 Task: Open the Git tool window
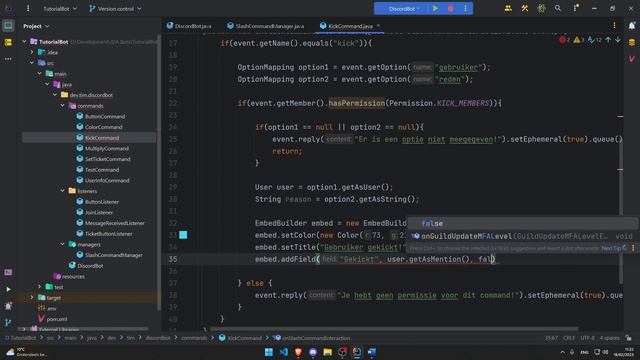[x=8, y=322]
